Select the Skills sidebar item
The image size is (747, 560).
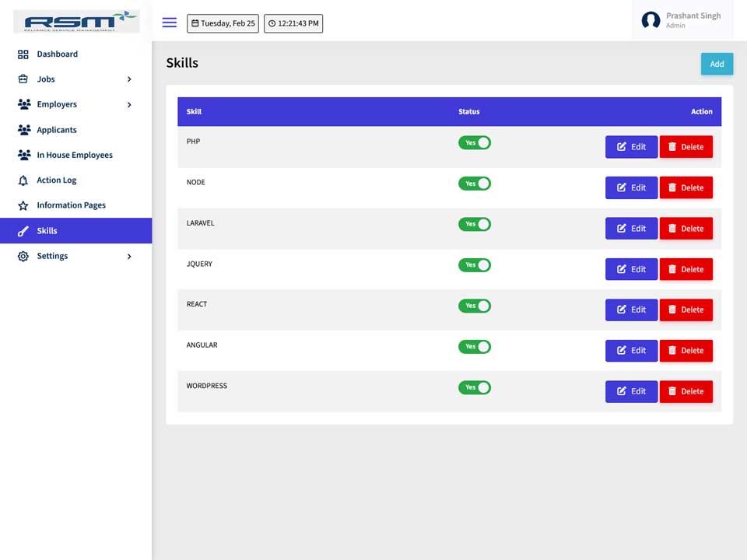click(75, 230)
